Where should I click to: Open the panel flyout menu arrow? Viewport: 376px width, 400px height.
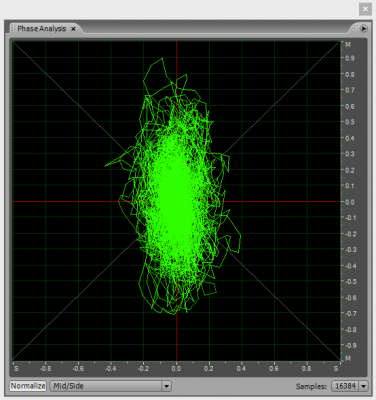tap(363, 29)
